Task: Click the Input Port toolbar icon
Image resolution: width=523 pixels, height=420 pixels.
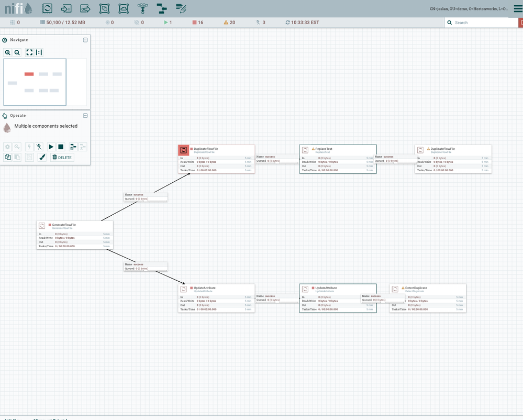Action: tap(66, 8)
